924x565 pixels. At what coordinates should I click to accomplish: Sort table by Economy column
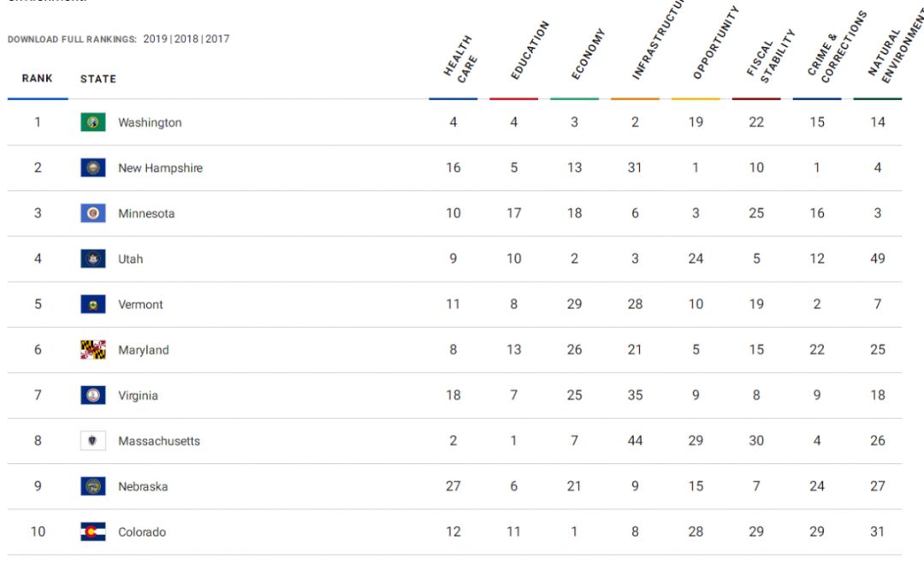click(x=588, y=54)
